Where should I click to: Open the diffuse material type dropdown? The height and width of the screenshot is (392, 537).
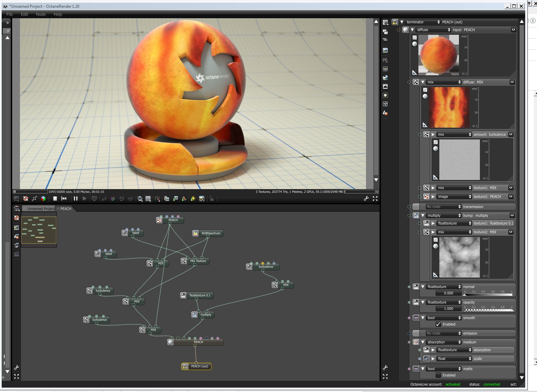(x=433, y=30)
